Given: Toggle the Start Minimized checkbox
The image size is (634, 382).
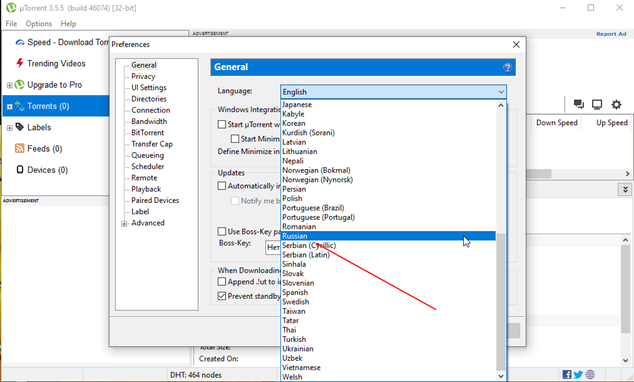Looking at the screenshot, I should pos(235,139).
